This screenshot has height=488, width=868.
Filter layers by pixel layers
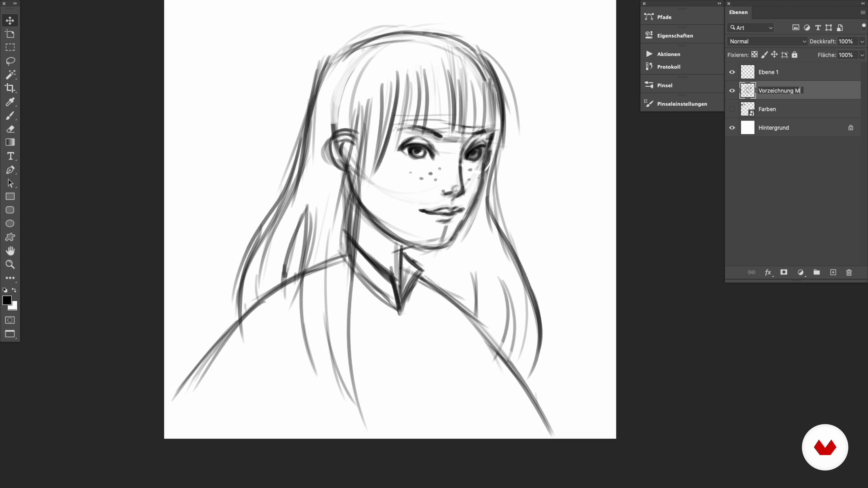point(796,28)
